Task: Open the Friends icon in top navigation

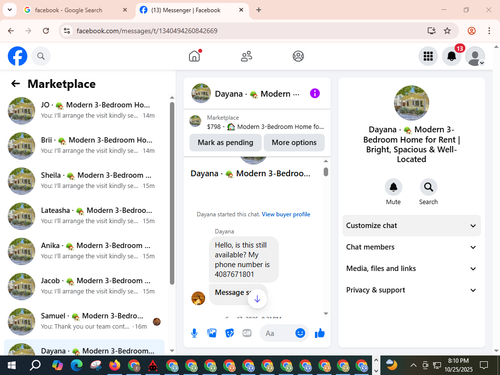Action: pos(246,56)
